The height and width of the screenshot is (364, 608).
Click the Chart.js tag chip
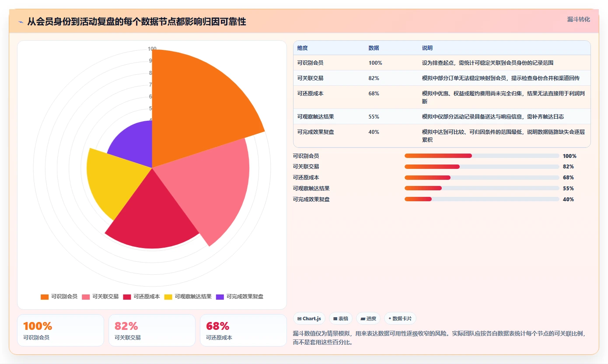tap(309, 318)
